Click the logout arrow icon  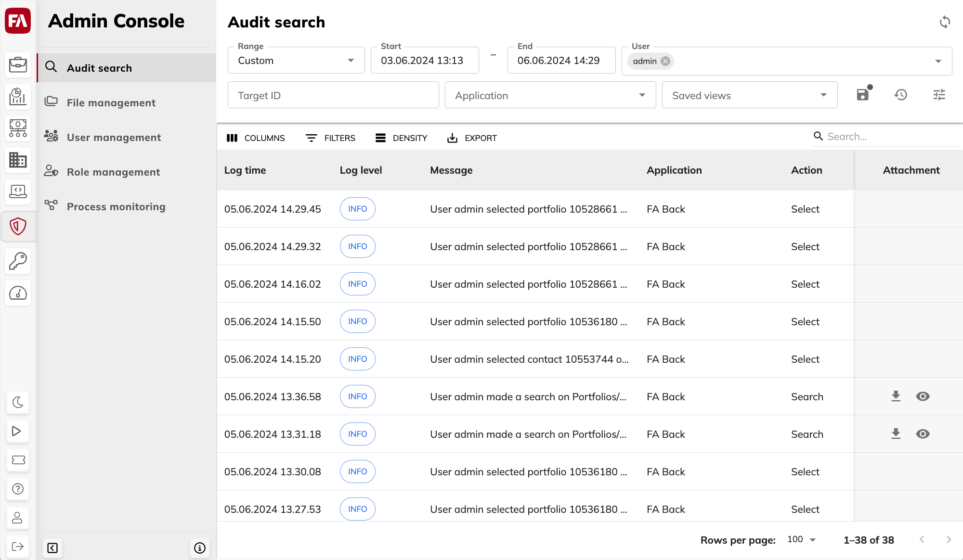[18, 547]
